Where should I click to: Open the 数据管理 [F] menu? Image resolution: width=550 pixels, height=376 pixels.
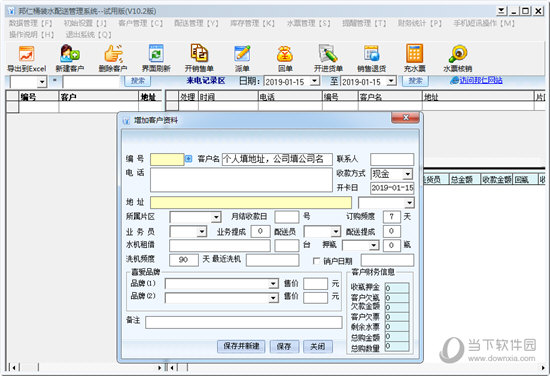[31, 24]
